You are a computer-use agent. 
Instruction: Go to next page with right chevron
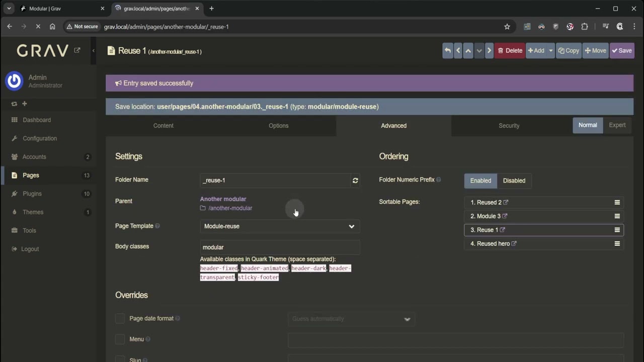(489, 50)
